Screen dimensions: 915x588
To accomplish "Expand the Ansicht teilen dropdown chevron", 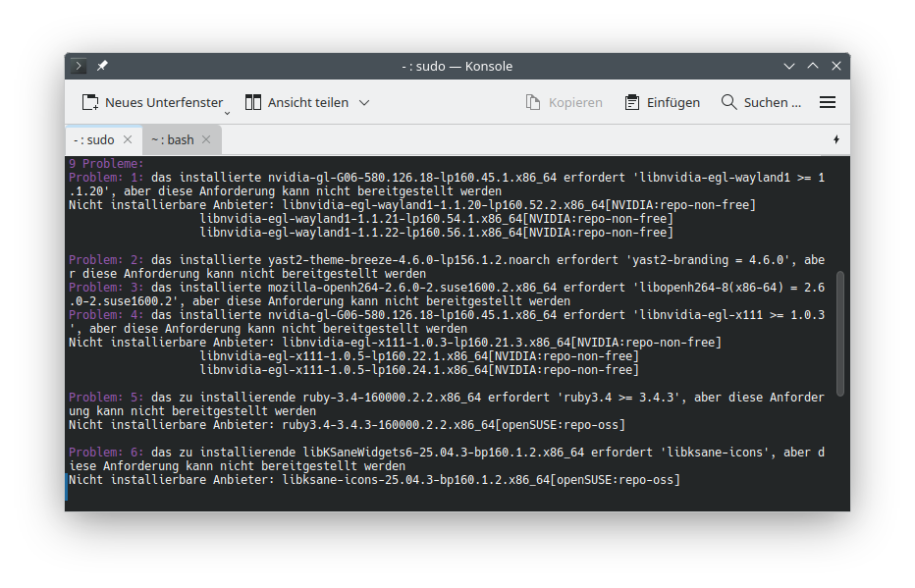I will pyautogui.click(x=364, y=102).
